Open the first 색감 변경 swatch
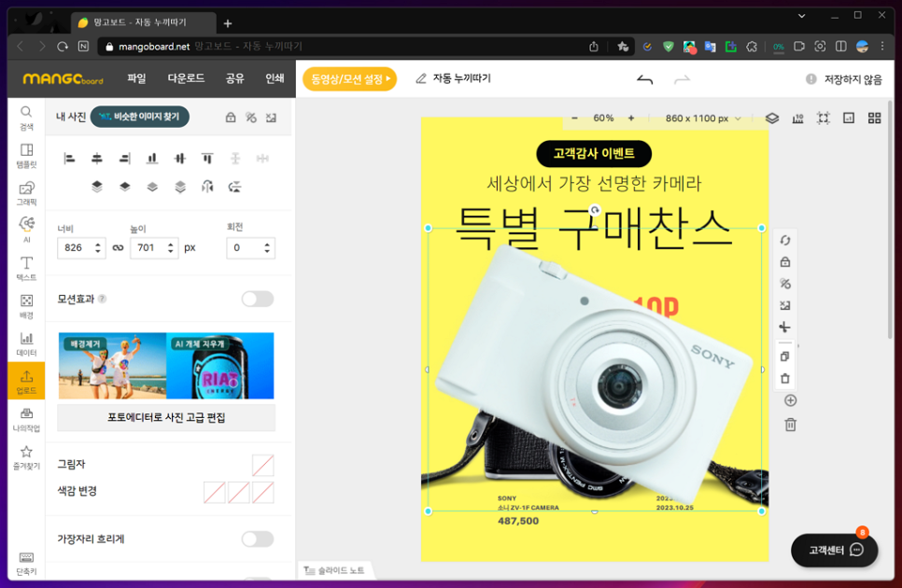 tap(215, 493)
